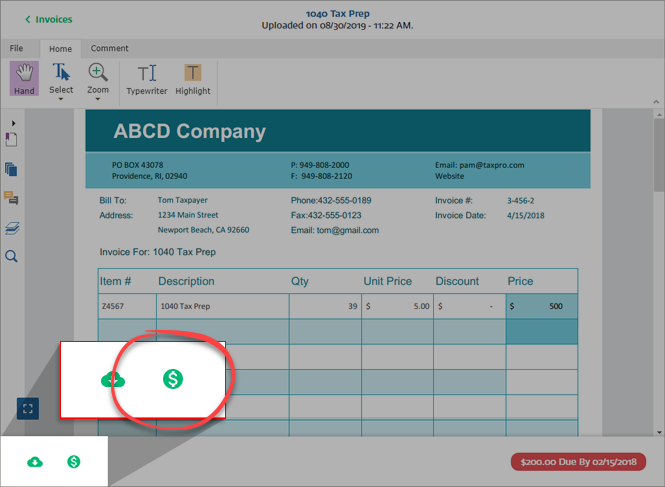
Task: Expand the left sidebar with the arrow
Action: pyautogui.click(x=14, y=123)
